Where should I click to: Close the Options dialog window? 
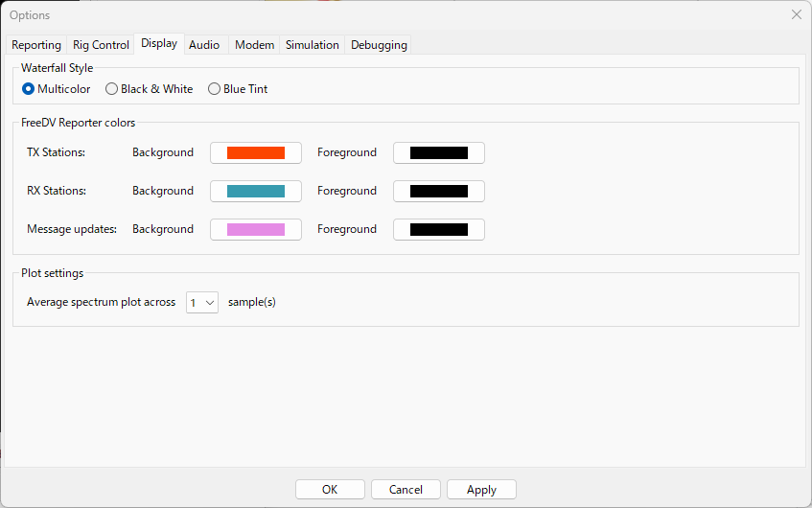point(796,14)
